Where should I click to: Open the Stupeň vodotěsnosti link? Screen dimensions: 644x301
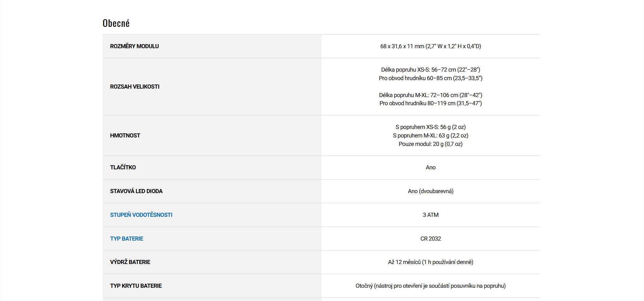click(x=141, y=215)
